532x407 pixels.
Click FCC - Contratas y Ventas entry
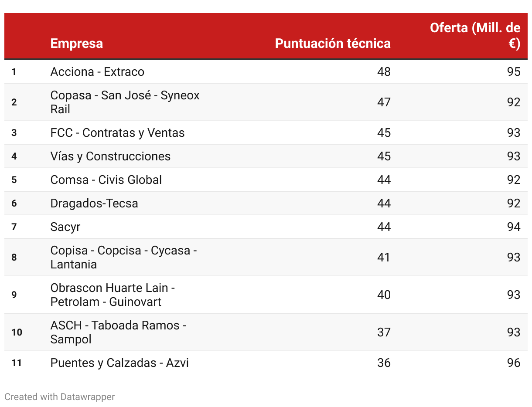117,133
